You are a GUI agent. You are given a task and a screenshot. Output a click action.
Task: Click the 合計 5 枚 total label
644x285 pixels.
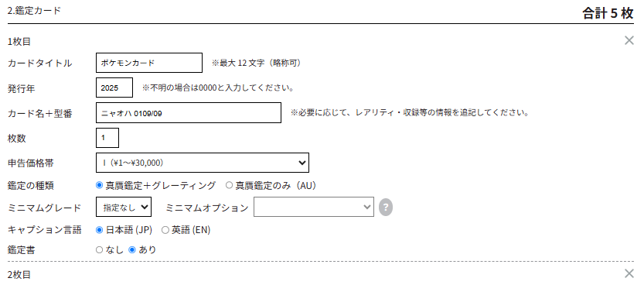pyautogui.click(x=608, y=13)
